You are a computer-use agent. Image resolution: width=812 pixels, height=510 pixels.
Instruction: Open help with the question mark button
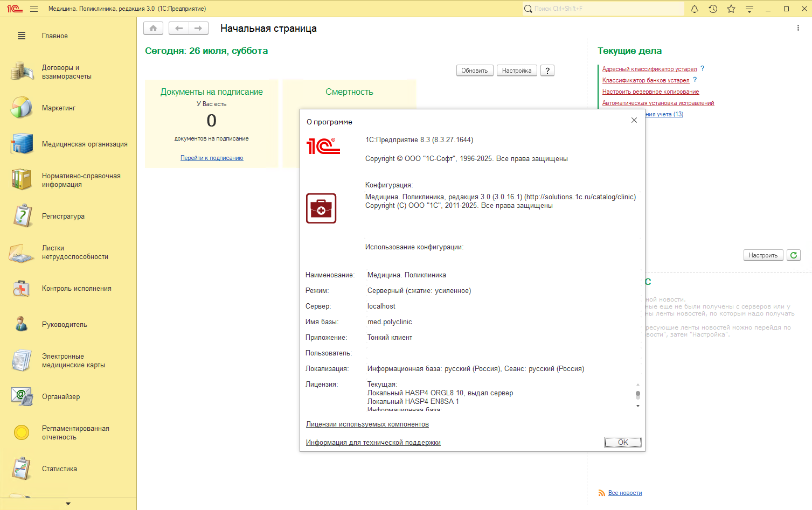[x=547, y=71]
